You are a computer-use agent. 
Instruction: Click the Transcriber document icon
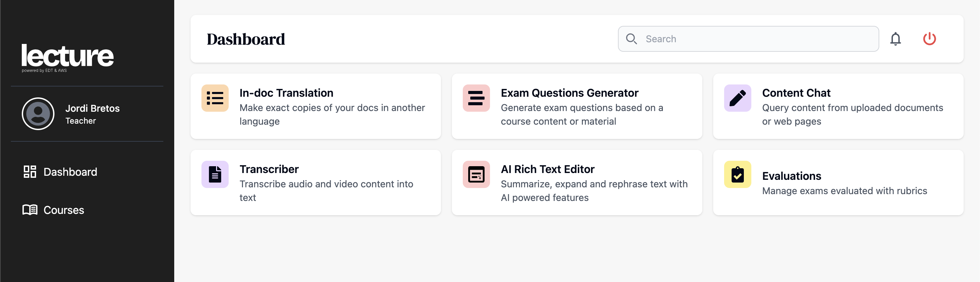tap(215, 174)
